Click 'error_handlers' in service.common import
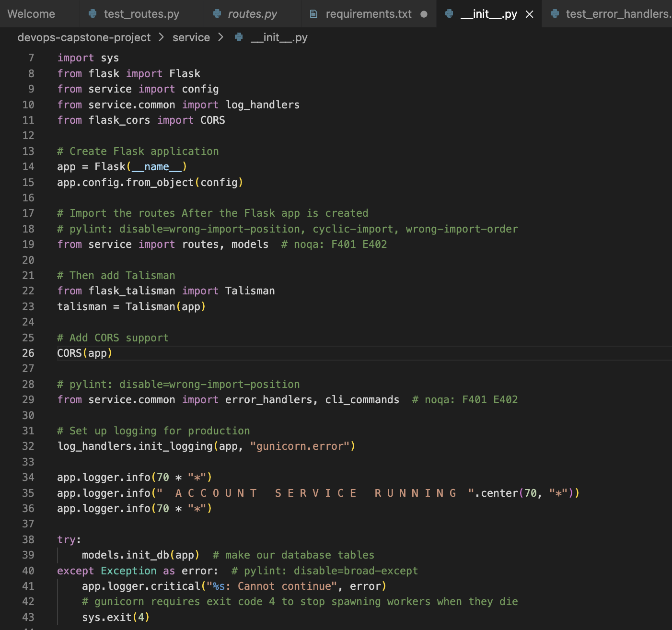The width and height of the screenshot is (672, 630). (x=269, y=400)
